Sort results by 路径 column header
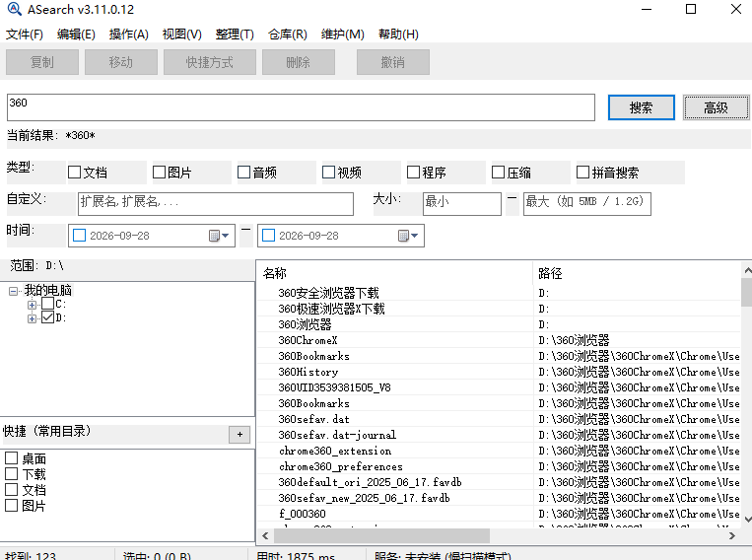The height and width of the screenshot is (560, 752). click(637, 273)
